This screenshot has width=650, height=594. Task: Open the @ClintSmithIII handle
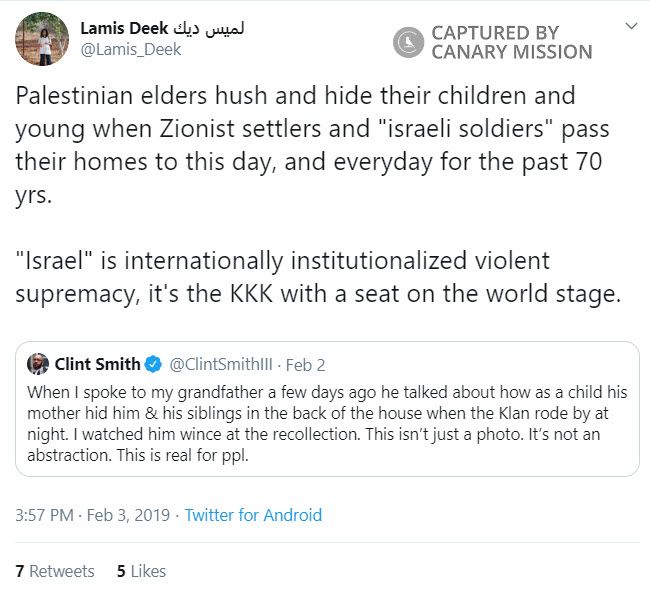point(218,364)
